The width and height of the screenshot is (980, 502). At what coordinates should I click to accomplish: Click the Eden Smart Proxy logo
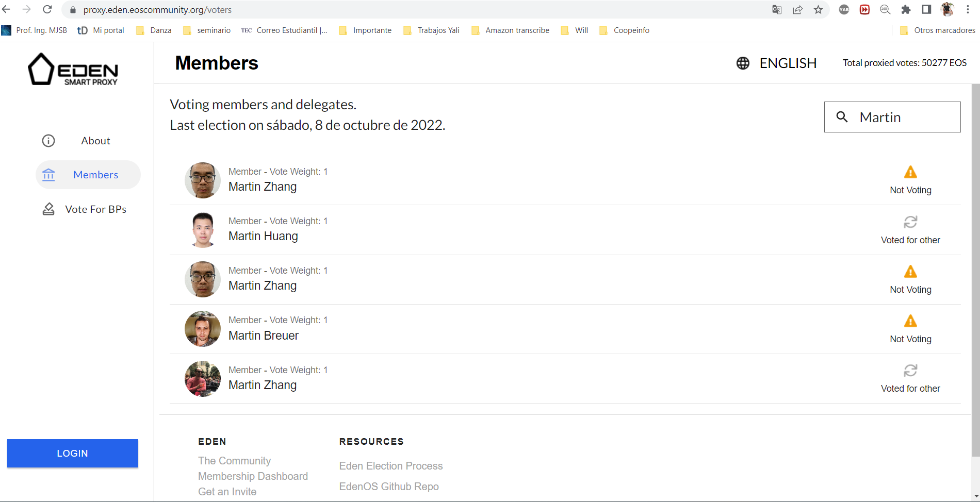72,70
